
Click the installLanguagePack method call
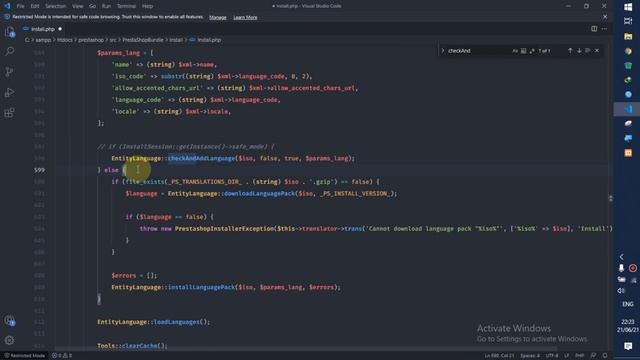click(x=202, y=287)
